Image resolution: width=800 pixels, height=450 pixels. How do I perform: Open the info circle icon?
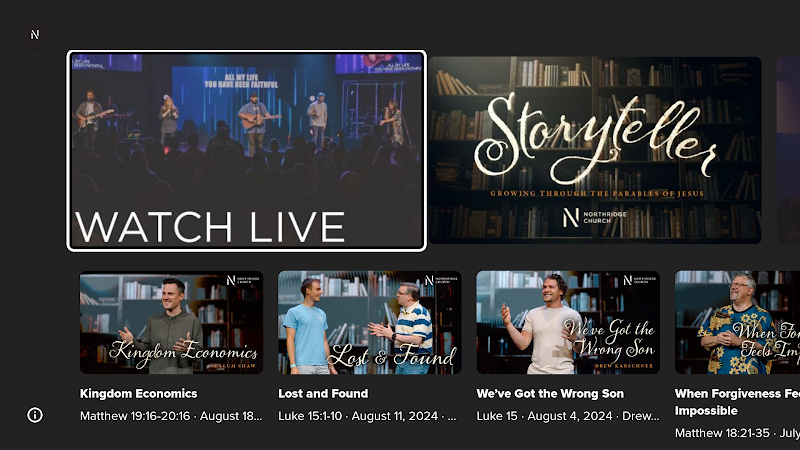click(x=35, y=415)
